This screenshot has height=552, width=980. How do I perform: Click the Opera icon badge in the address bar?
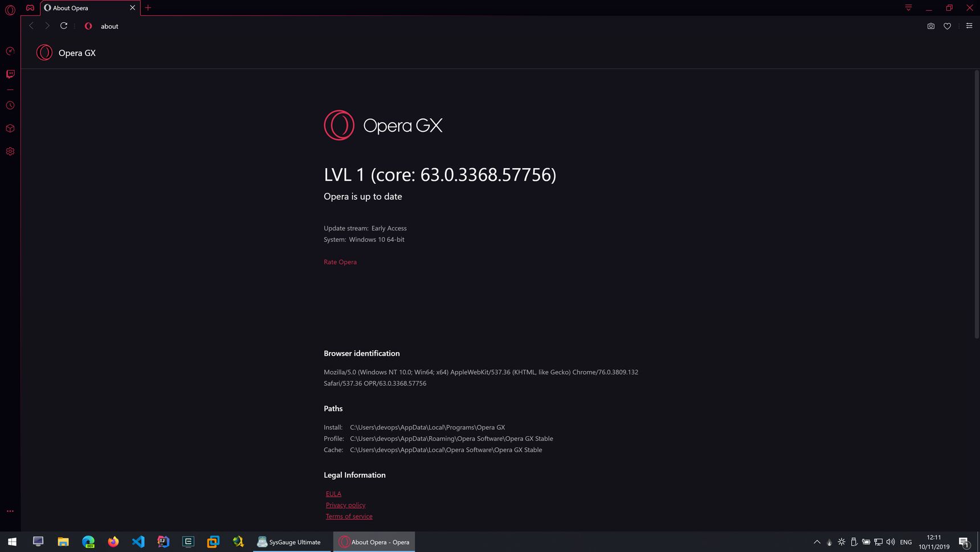(88, 26)
